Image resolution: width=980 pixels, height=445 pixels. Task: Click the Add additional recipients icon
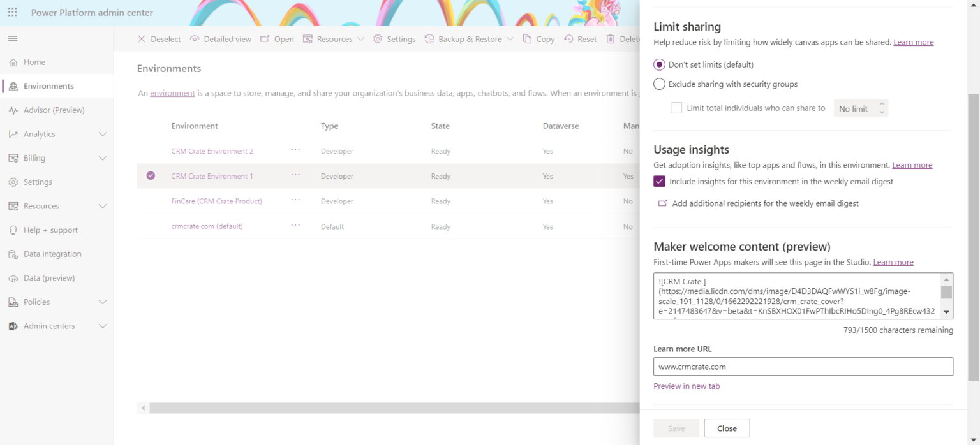662,203
